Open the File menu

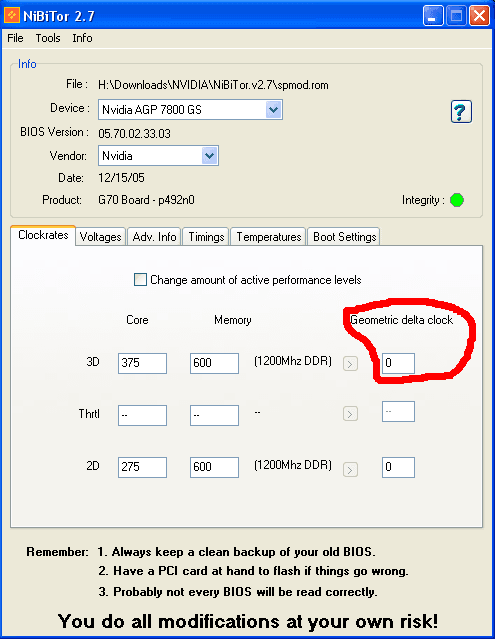click(x=15, y=38)
